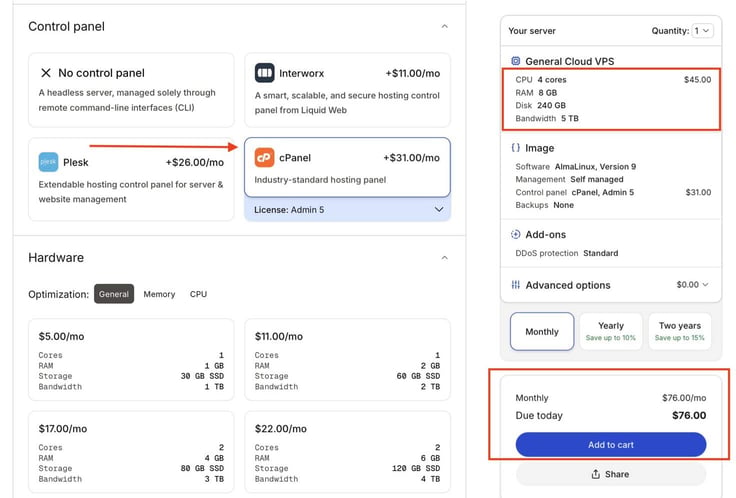Viewport: 736px width, 498px height.
Task: Click the General Cloud VPS chip icon
Action: coord(515,61)
